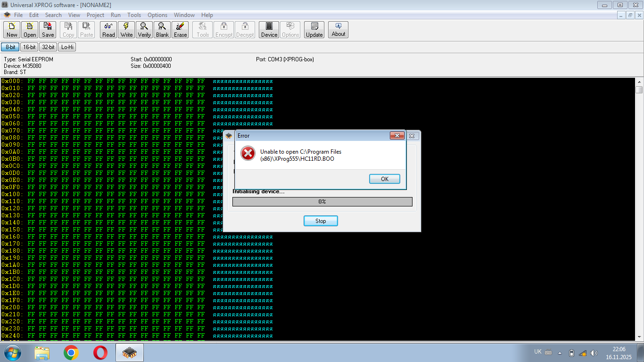644x362 pixels.
Task: Click the initialising device progress bar
Action: pos(322,202)
